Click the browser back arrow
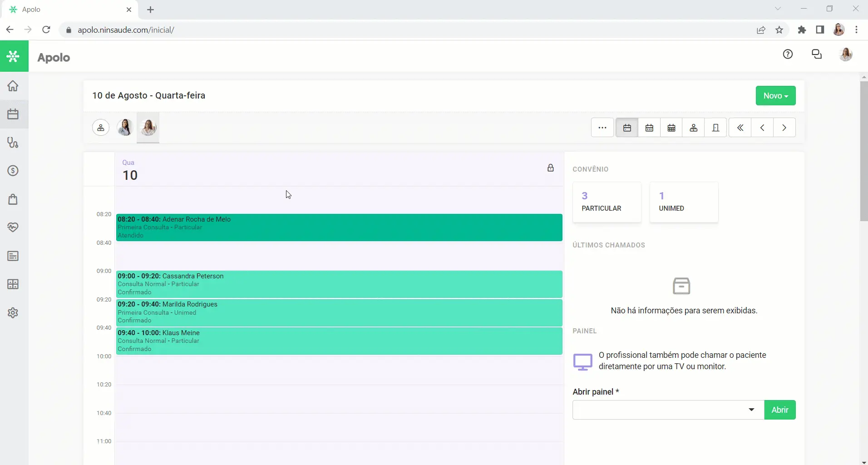 [x=10, y=30]
